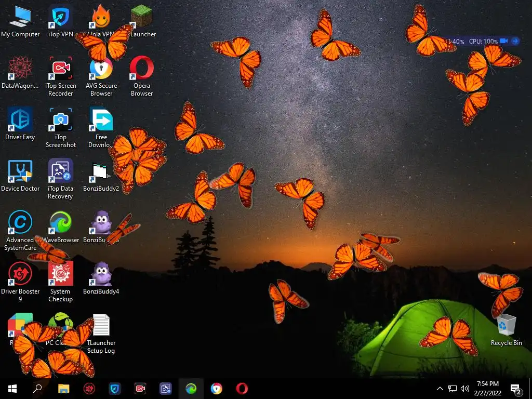Open Opera from the taskbar

(x=242, y=389)
